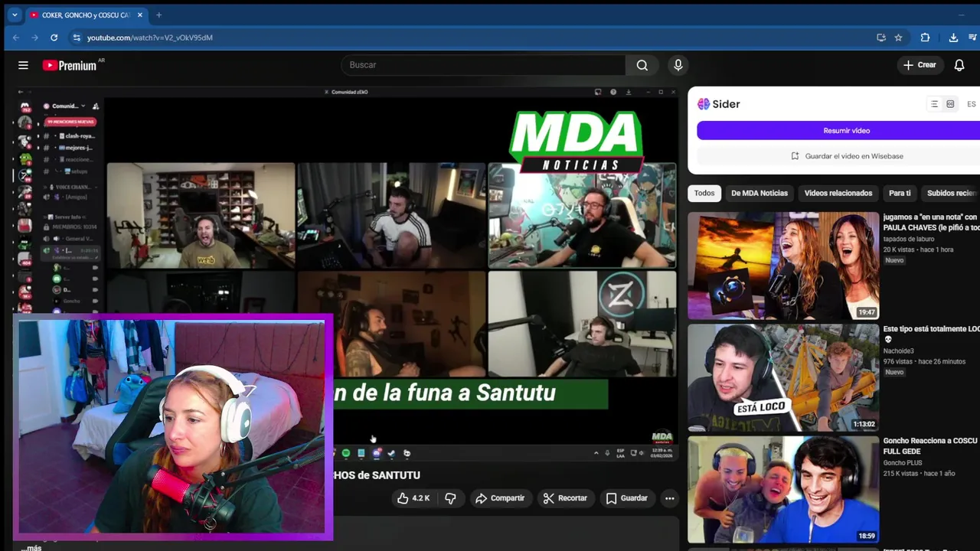Viewport: 980px width, 551px height.
Task: Open the Goncho Reacciona a COSCU thumbnail
Action: coord(783,489)
